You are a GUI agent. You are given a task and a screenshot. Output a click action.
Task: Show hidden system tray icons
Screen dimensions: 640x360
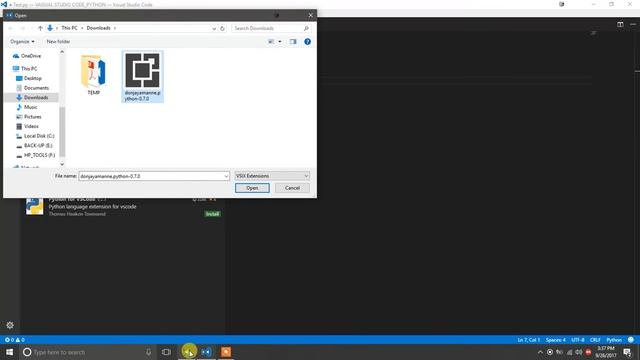tap(540, 352)
